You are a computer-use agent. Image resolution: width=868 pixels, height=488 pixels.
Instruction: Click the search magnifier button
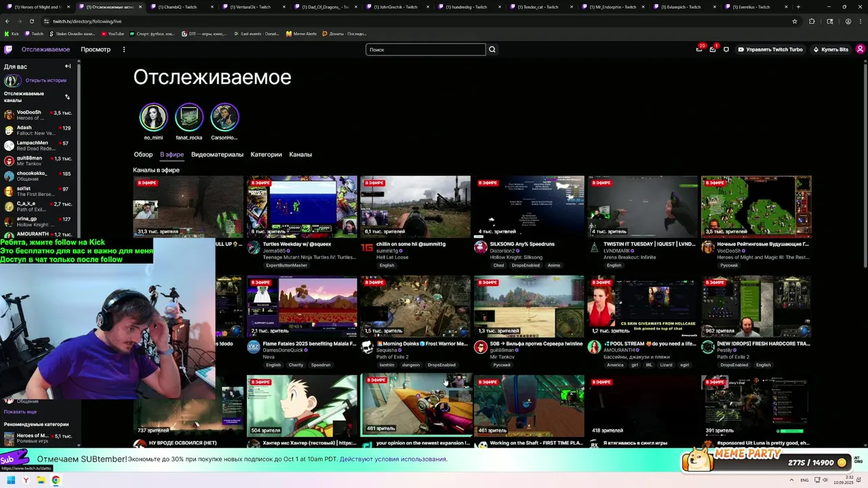click(x=492, y=49)
